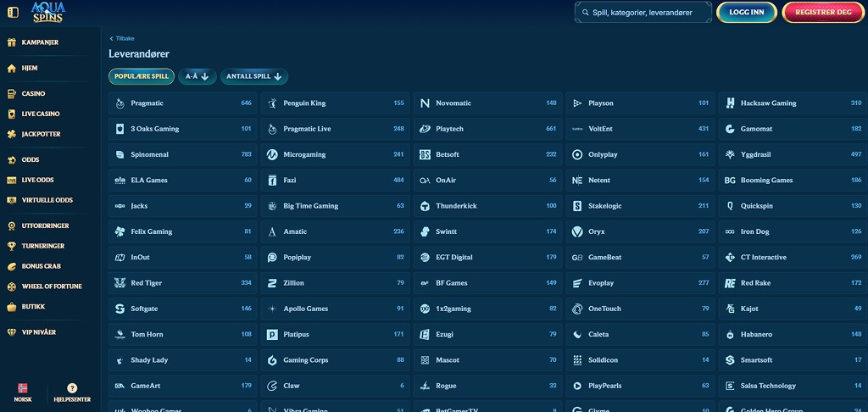This screenshot has width=868, height=412.
Task: Open Hjelpesenter question mark icon
Action: pos(72,388)
